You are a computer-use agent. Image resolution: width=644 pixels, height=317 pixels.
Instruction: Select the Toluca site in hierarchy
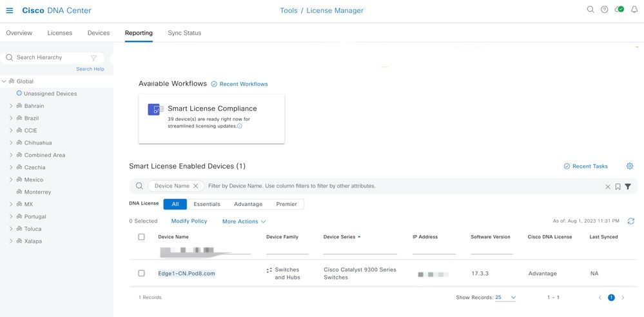tap(33, 229)
